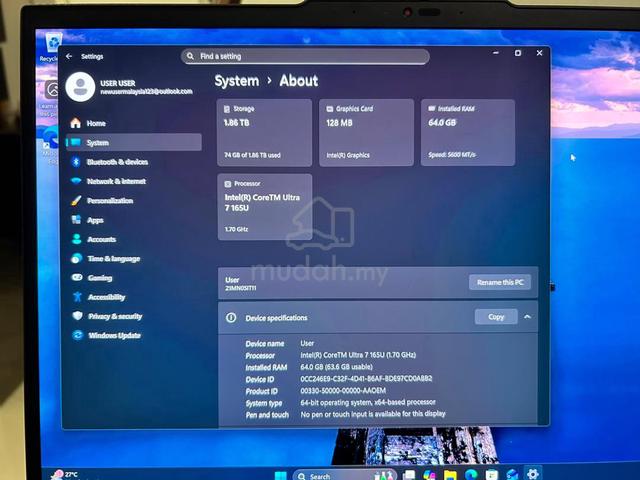640x480 pixels.
Task: Open Home in the Settings sidebar
Action: [x=133, y=123]
